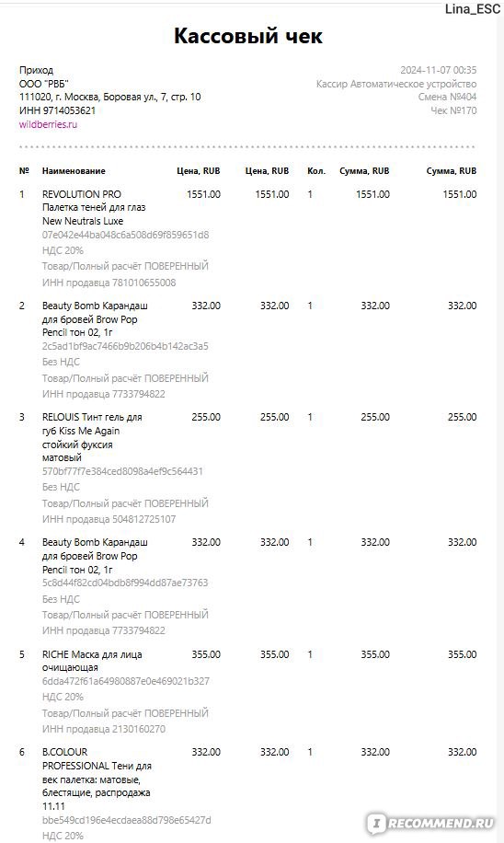
Task: Click the ИНН 9714053621 text
Action: (x=58, y=110)
